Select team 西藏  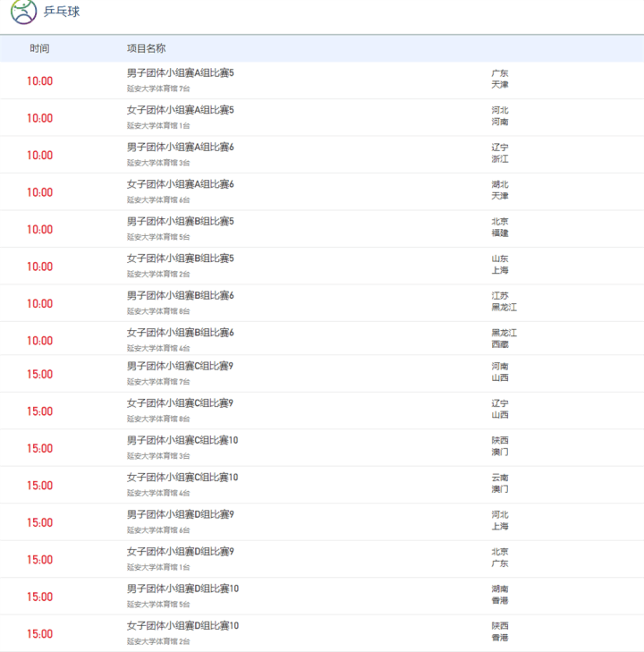click(x=500, y=344)
